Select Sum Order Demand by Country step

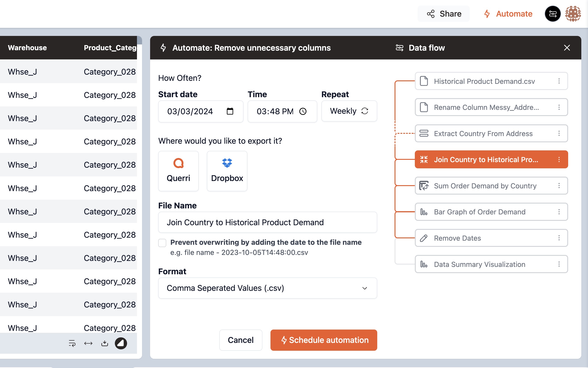click(485, 186)
